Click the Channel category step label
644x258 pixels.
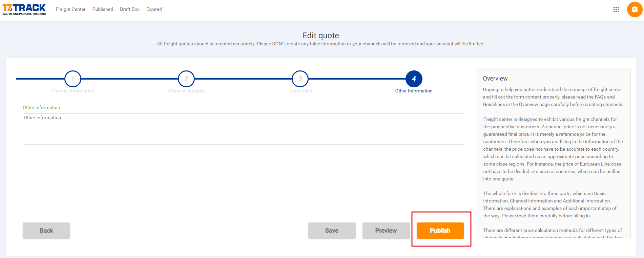click(x=186, y=91)
